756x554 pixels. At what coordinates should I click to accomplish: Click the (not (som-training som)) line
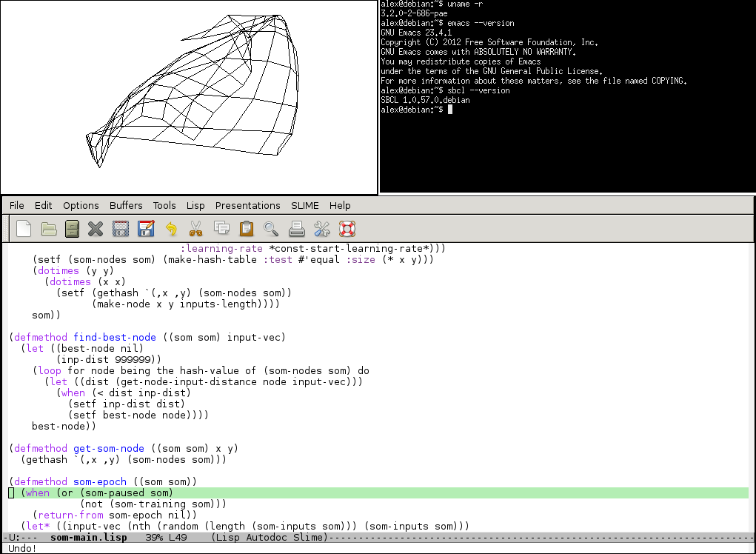click(153, 504)
